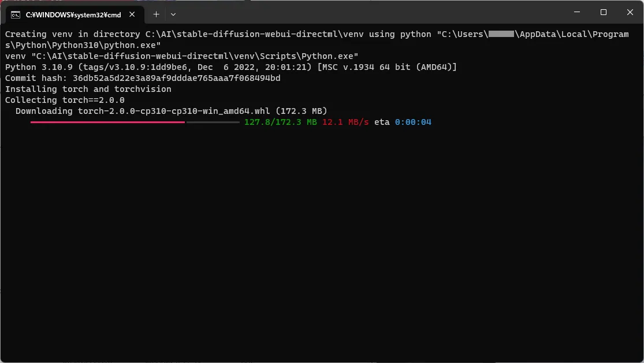The width and height of the screenshot is (644, 363).
Task: Open a new terminal tab with plus
Action: click(x=156, y=14)
